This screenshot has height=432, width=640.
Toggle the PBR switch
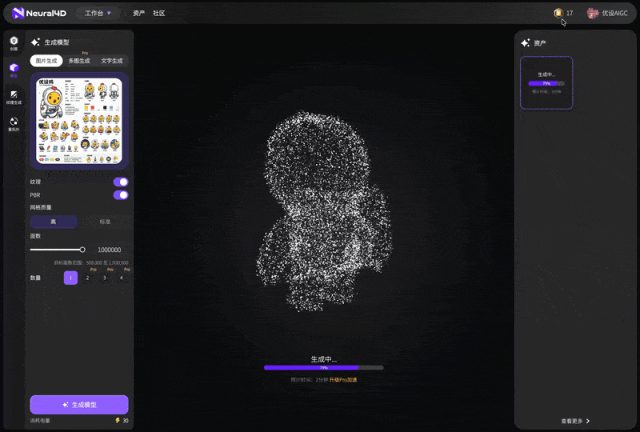click(x=121, y=195)
